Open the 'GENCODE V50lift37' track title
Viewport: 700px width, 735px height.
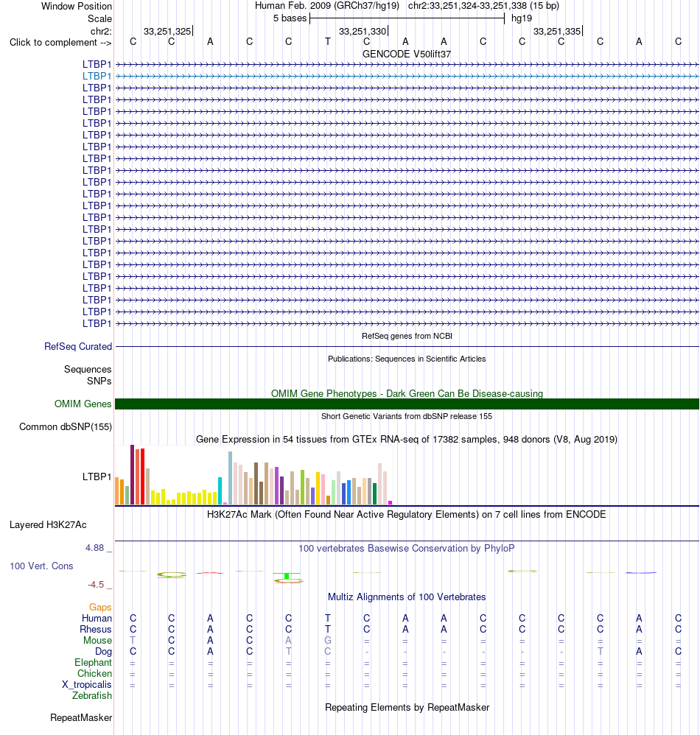pos(407,54)
